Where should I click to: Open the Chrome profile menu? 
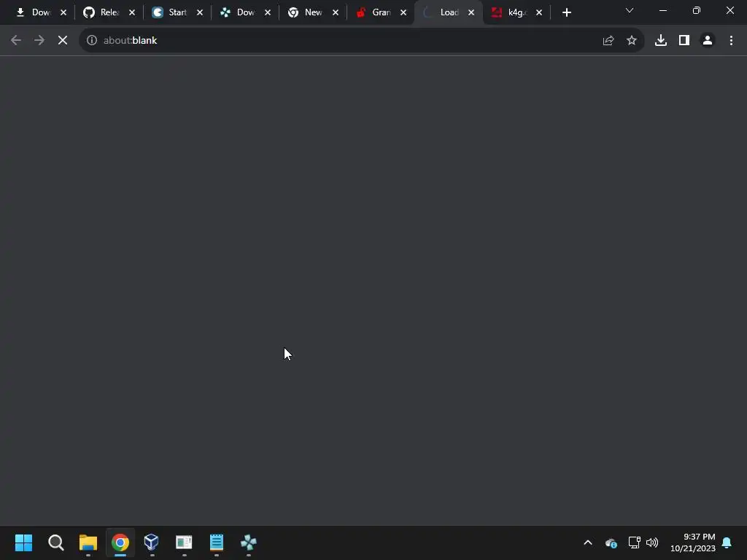pos(707,41)
